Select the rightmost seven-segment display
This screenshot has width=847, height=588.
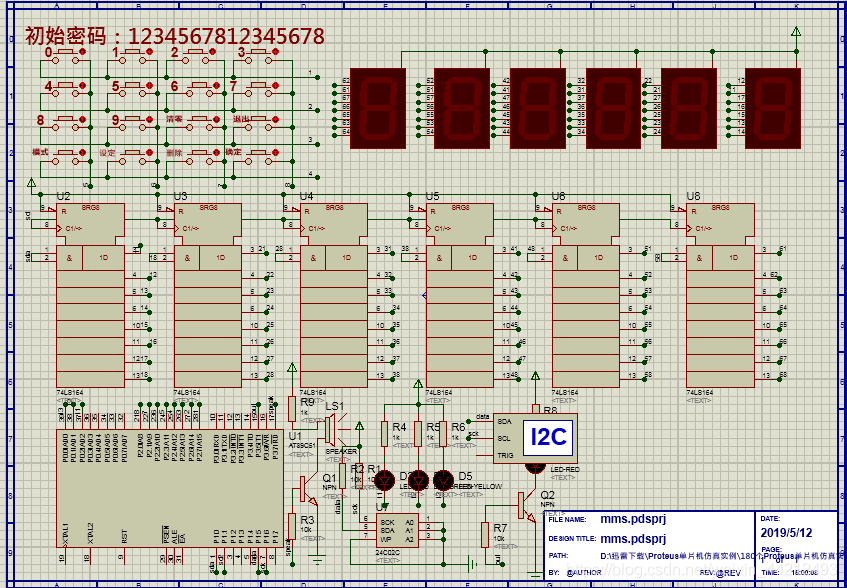pyautogui.click(x=773, y=106)
